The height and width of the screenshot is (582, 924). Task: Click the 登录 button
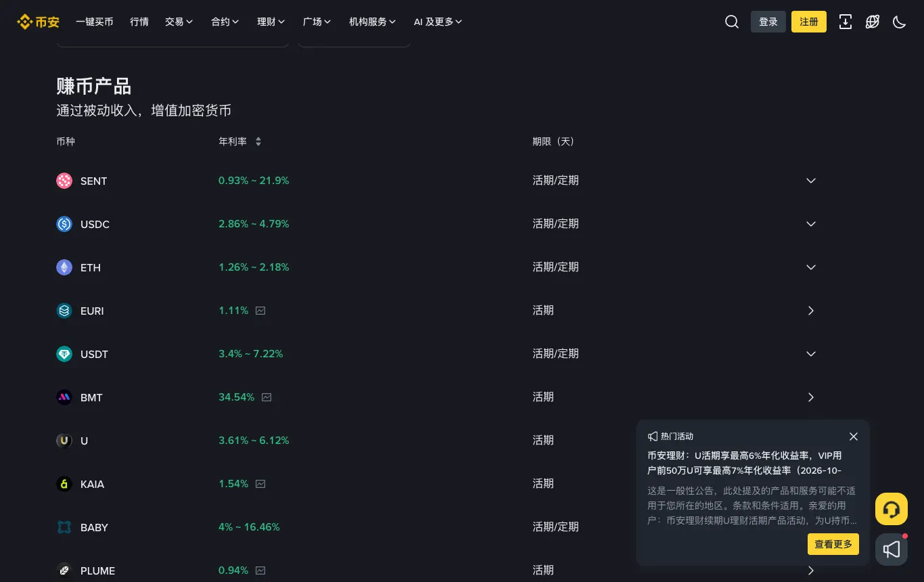click(768, 22)
